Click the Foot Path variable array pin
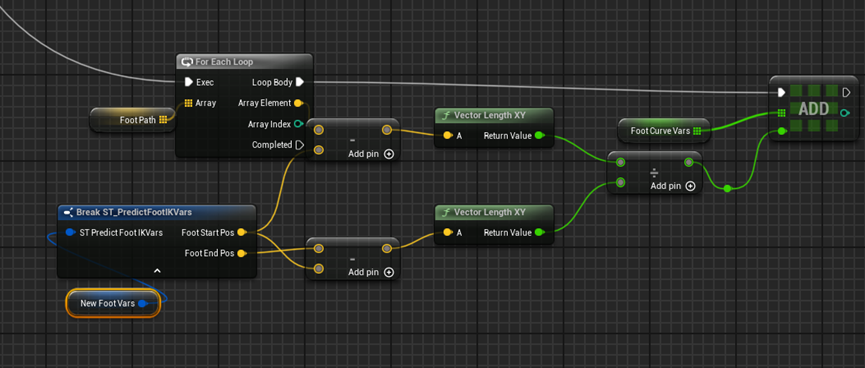The width and height of the screenshot is (865, 368). tap(163, 120)
